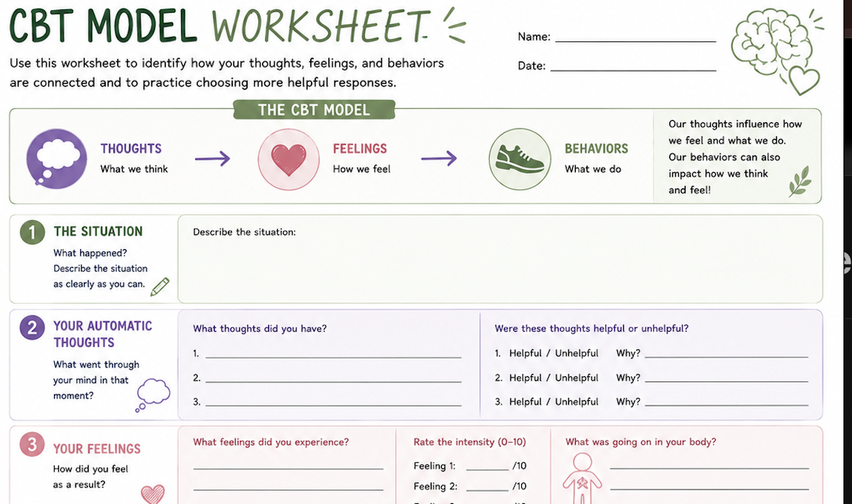Click 'What thoughts did you have?' text
The image size is (852, 504).
point(260,329)
